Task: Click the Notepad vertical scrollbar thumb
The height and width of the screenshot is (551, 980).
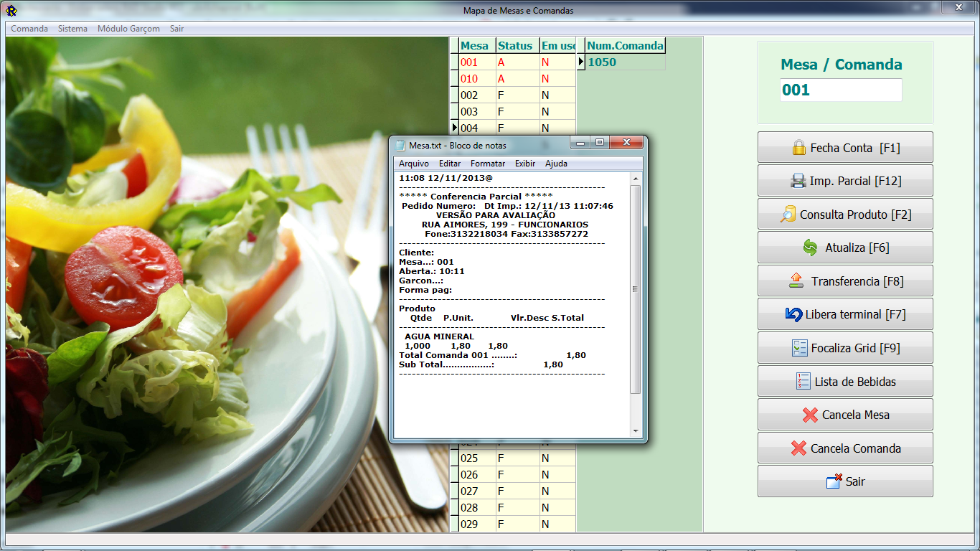Action: [x=636, y=289]
